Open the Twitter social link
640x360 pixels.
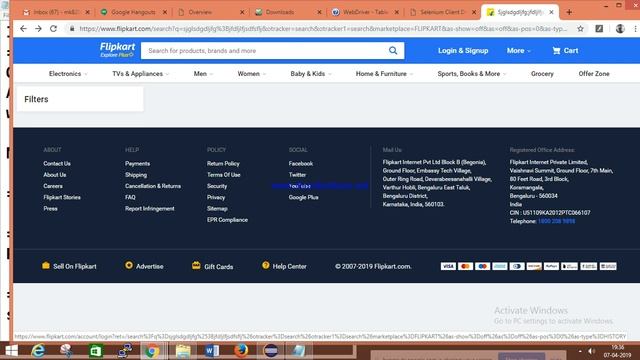(297, 175)
